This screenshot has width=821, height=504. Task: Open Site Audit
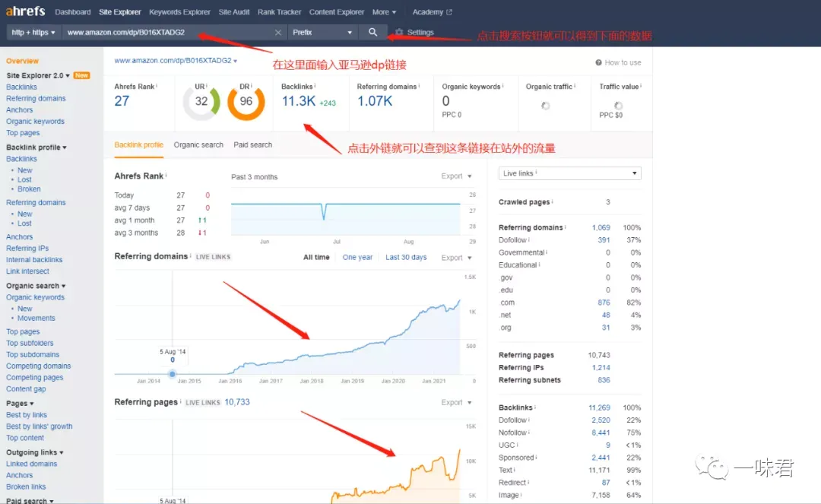pos(234,12)
